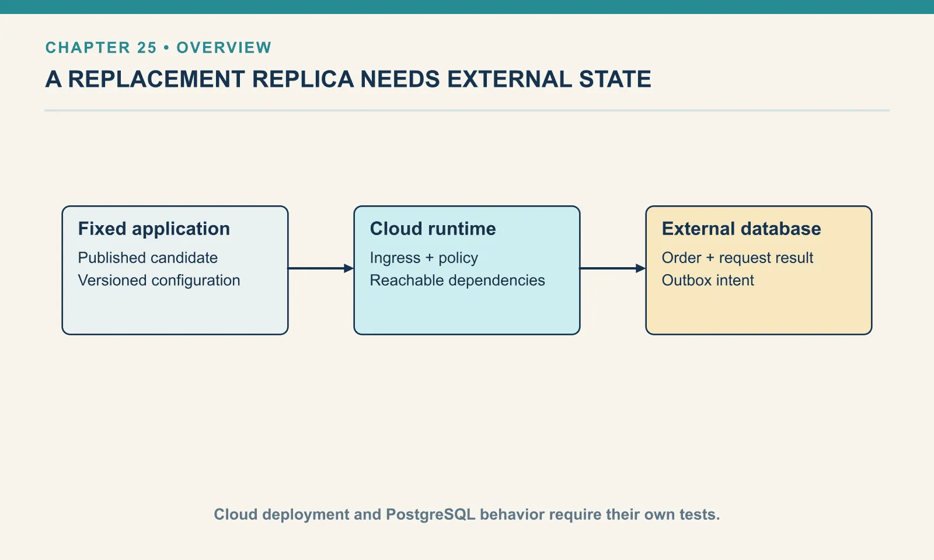Select the 'Order + request result' line
The width and height of the screenshot is (934, 560).
point(737,258)
